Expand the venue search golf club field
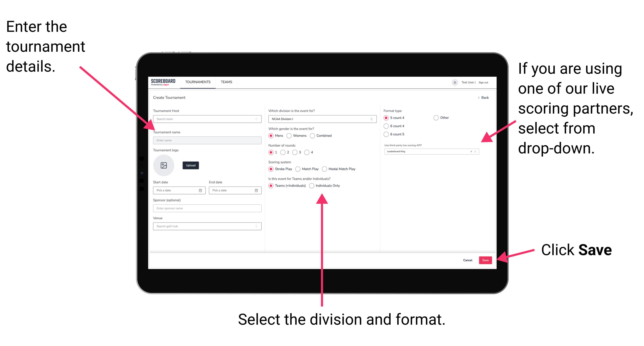Viewport: 644px width, 346px height. pyautogui.click(x=256, y=226)
